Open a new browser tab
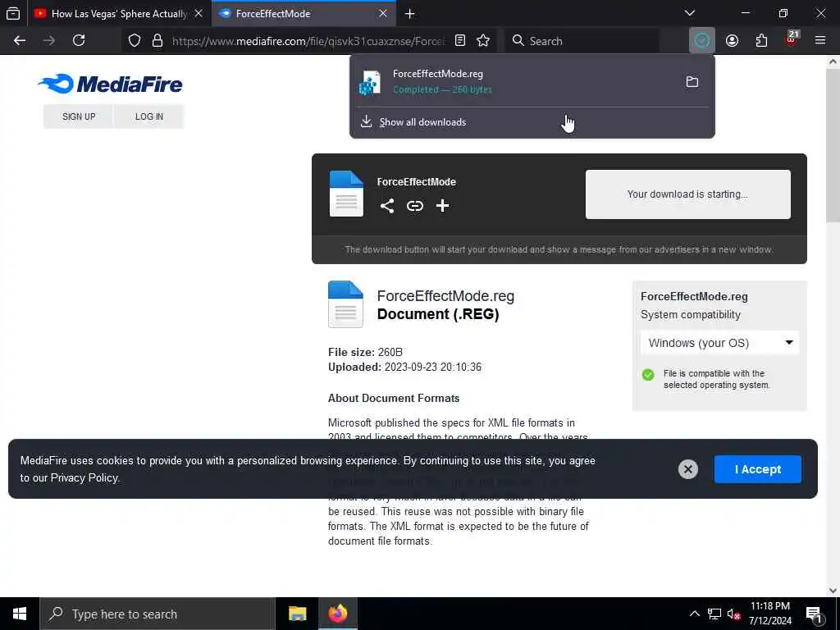Viewport: 840px width, 630px height. tap(410, 13)
